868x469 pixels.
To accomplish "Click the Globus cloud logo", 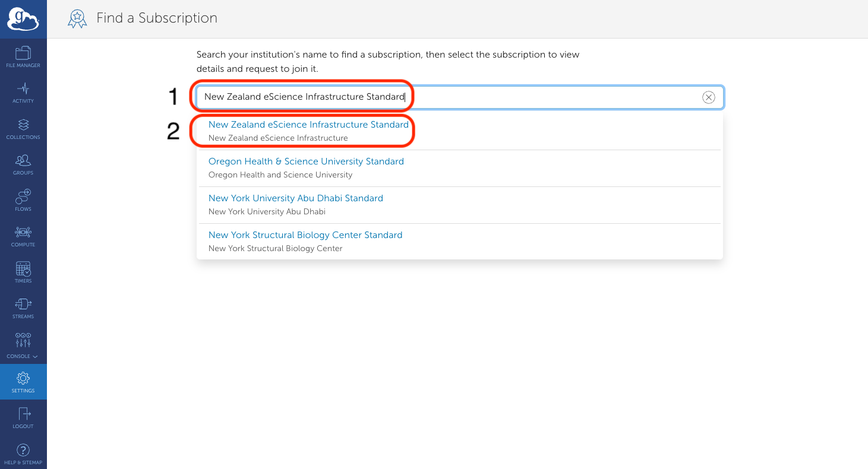I will 23,19.
